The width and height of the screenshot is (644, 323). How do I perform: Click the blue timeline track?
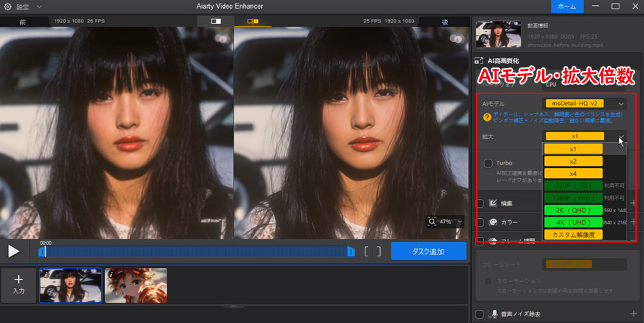point(196,251)
